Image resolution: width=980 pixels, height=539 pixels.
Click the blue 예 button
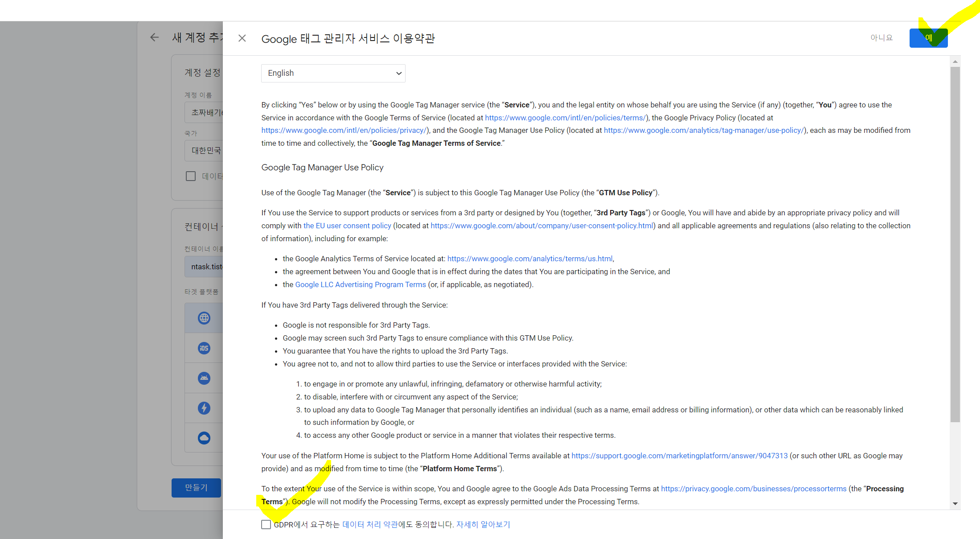click(x=928, y=38)
